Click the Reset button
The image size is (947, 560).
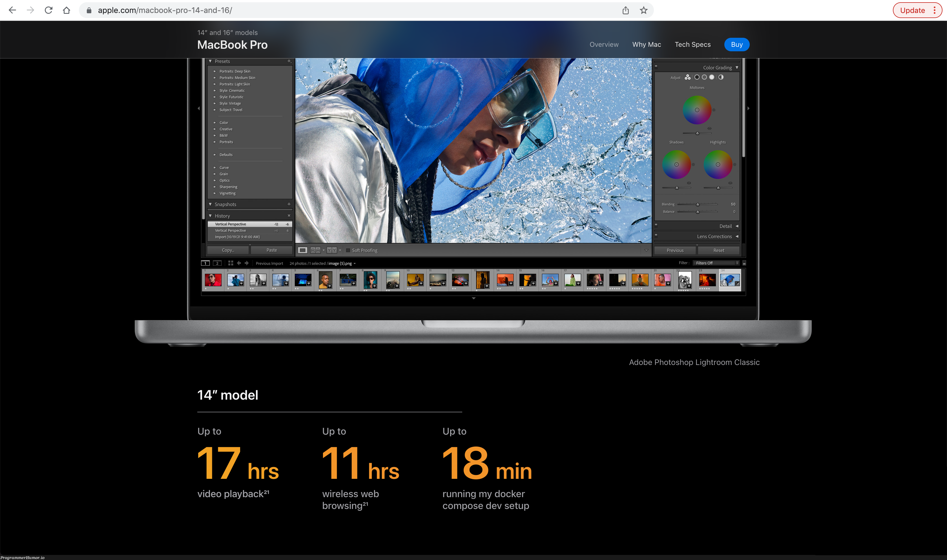(719, 250)
